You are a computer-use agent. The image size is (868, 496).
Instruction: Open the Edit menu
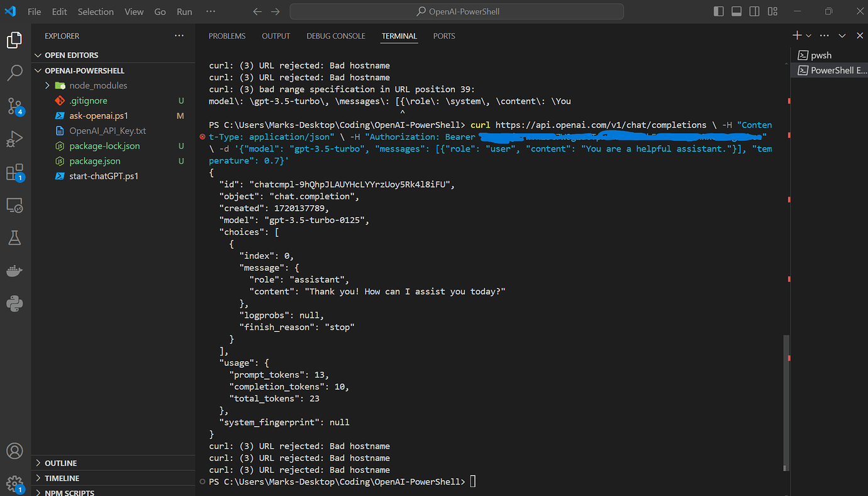coord(60,11)
